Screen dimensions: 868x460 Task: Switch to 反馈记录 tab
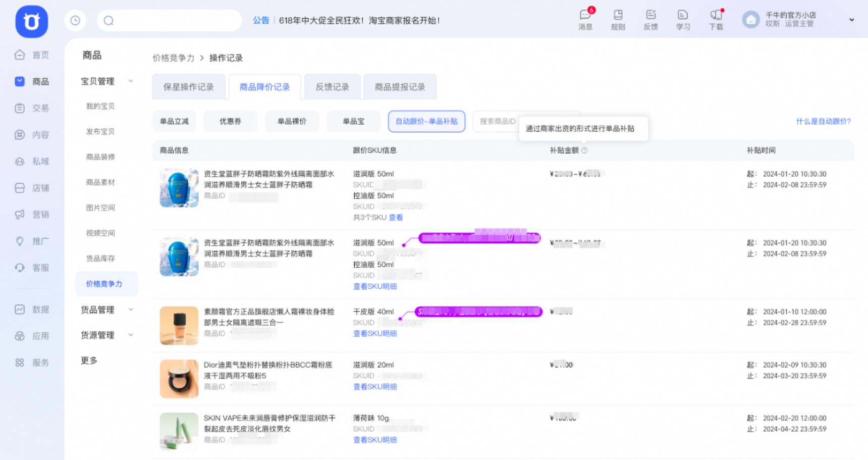pyautogui.click(x=333, y=87)
